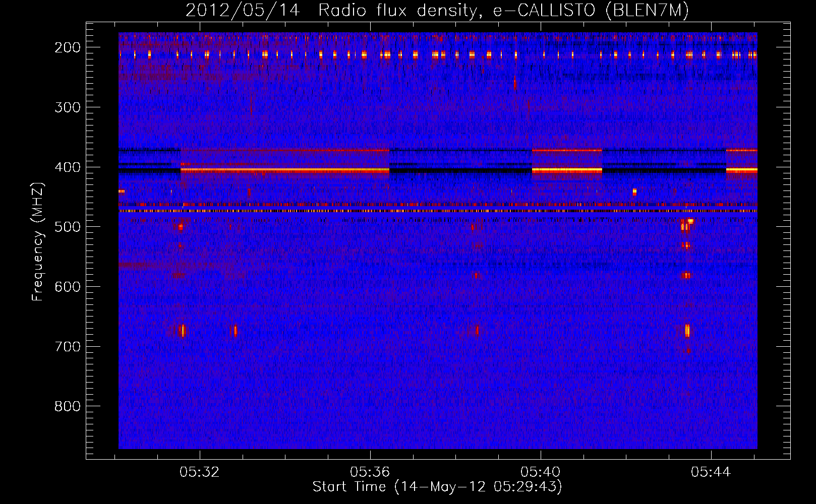Click the 05:40 time tick label
Image resolution: width=816 pixels, height=504 pixels.
coord(541,472)
